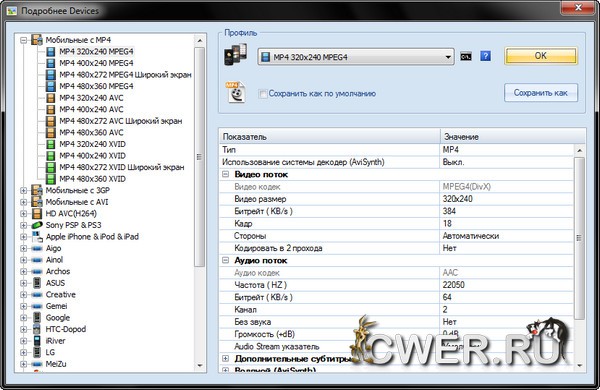Click the Сохранить как button
600x390 pixels.
[541, 93]
